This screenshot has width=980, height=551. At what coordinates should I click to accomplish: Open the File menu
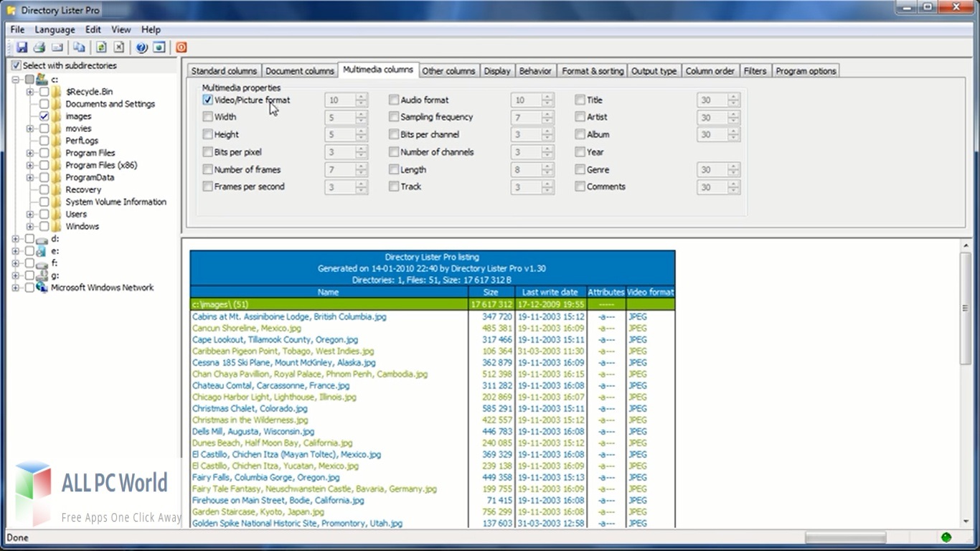click(17, 29)
